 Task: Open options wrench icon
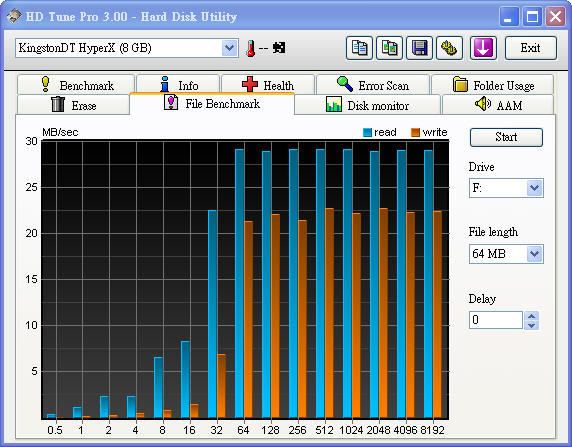point(449,48)
